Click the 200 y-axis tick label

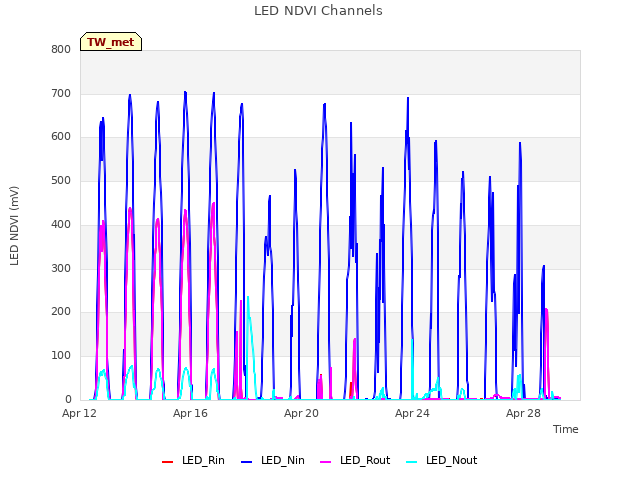coord(61,312)
